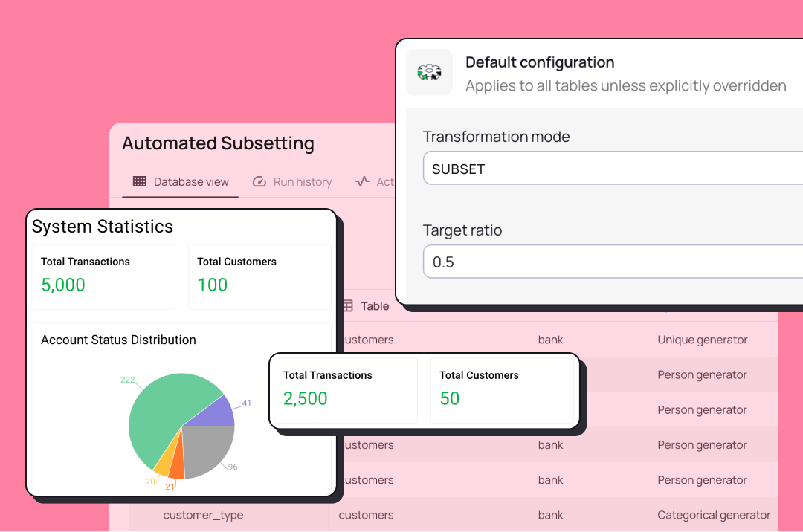803x532 pixels.
Task: Open the Database view tab
Action: point(181,182)
